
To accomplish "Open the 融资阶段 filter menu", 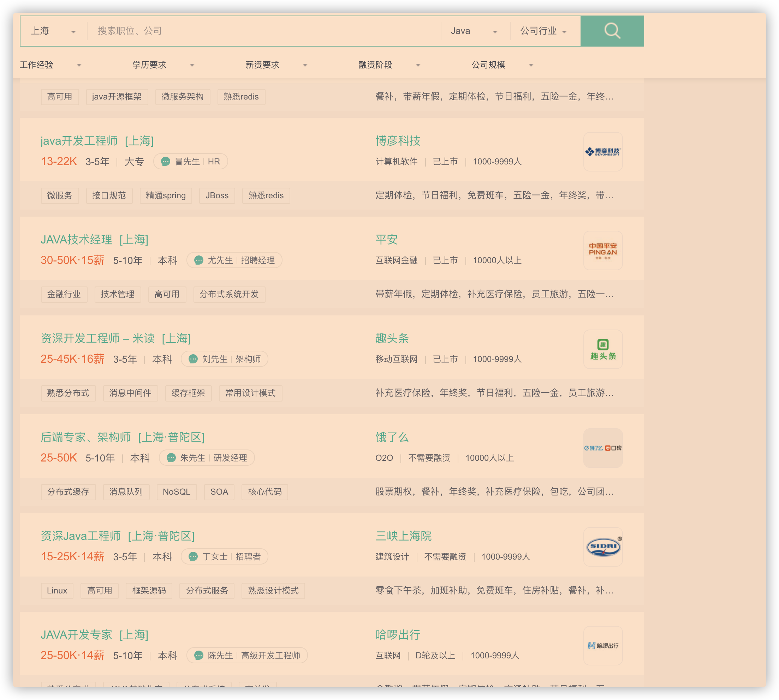I will (389, 65).
